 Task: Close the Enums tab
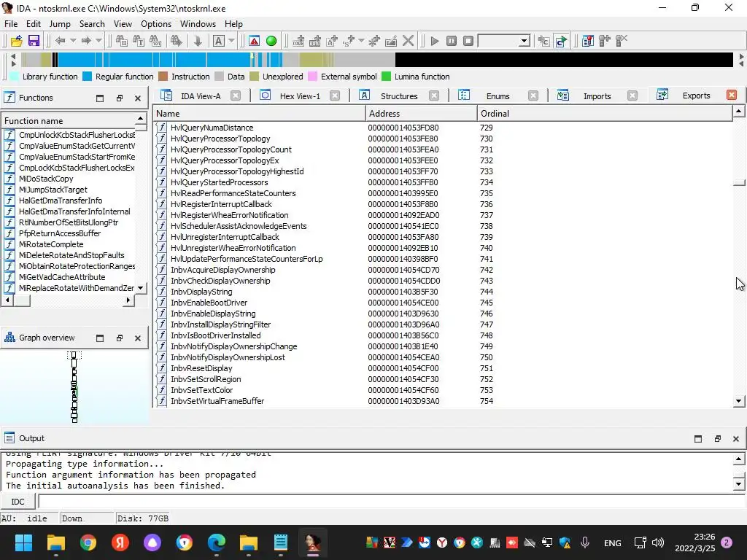pyautogui.click(x=533, y=96)
